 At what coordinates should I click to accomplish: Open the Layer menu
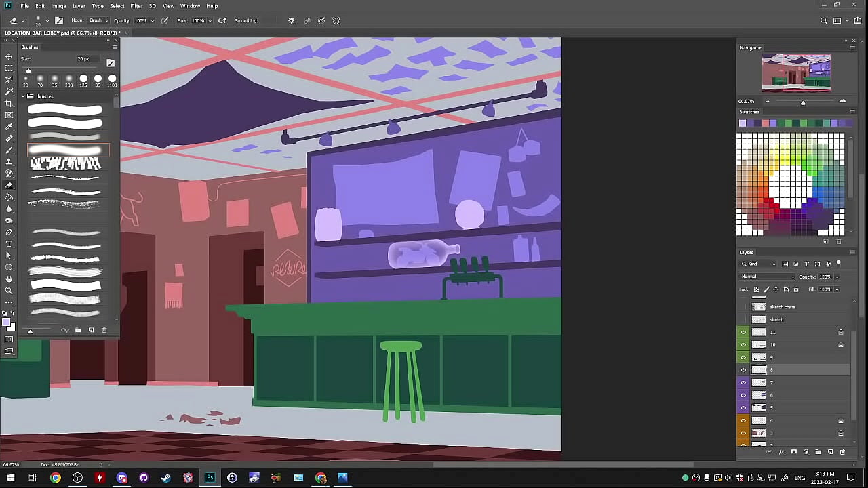(79, 6)
